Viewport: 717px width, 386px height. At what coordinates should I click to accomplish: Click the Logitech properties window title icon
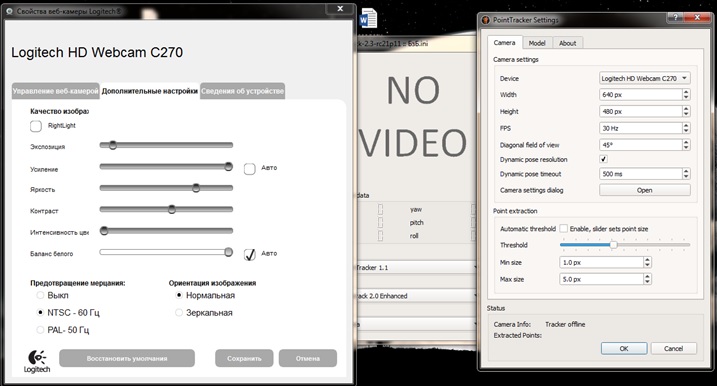coord(10,11)
